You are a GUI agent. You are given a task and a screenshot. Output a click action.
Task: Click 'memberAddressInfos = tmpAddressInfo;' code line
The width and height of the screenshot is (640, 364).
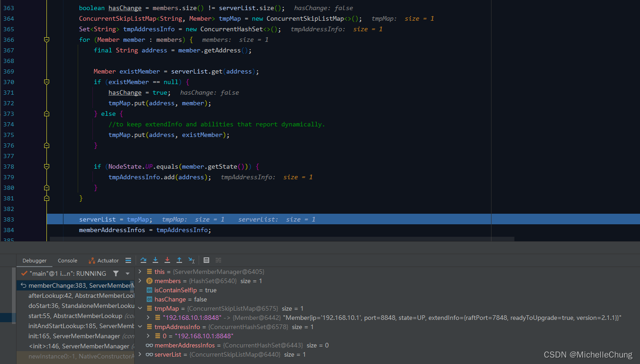(145, 230)
